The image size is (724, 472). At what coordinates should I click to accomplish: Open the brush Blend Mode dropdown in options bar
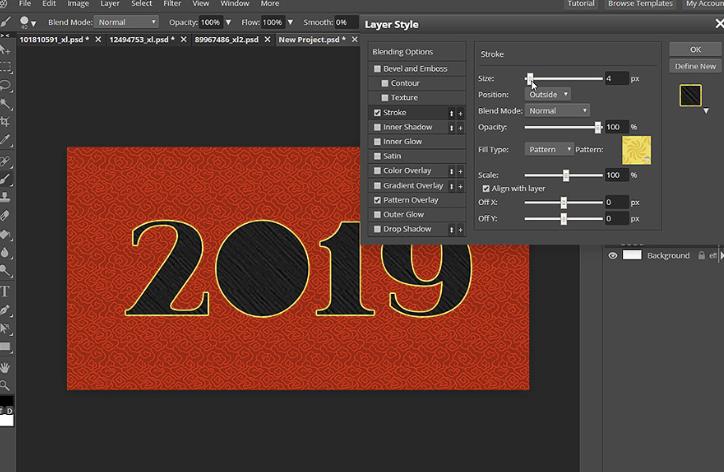coord(126,22)
